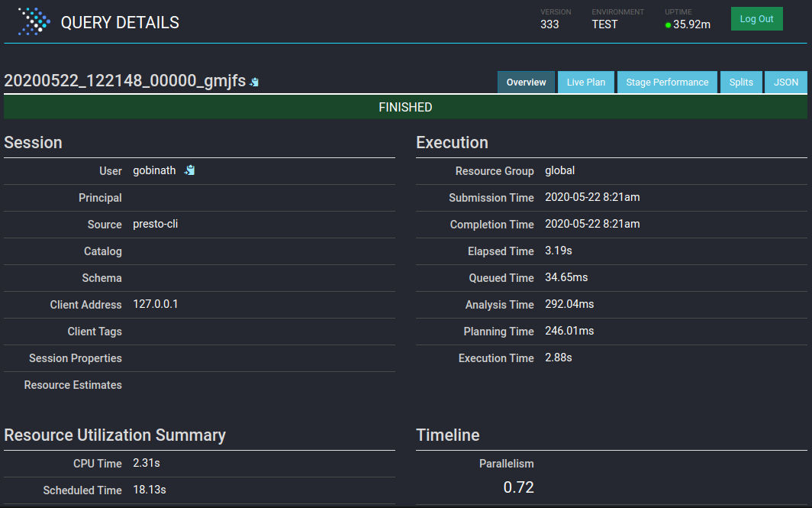Log out using the Log Out button
The width and height of the screenshot is (812, 508).
pyautogui.click(x=756, y=18)
